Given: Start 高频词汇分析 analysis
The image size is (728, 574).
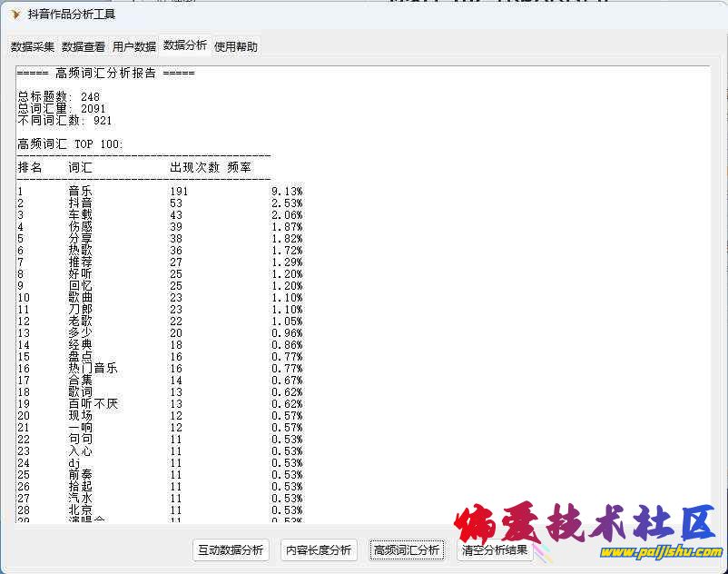Looking at the screenshot, I should coord(407,550).
